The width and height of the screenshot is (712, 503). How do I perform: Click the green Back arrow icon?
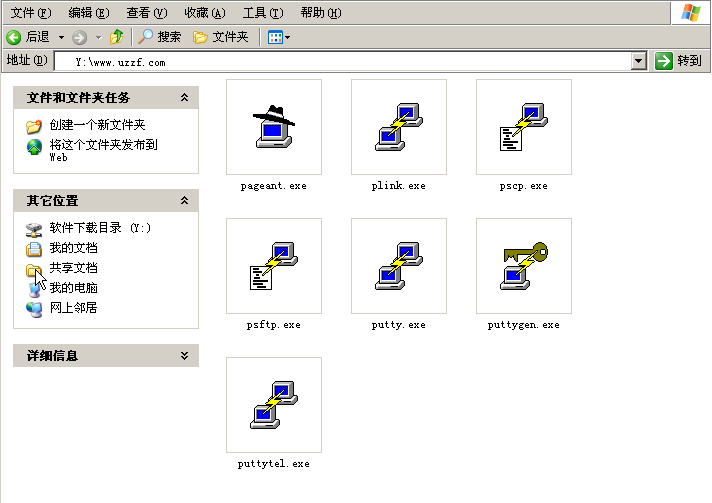[14, 37]
